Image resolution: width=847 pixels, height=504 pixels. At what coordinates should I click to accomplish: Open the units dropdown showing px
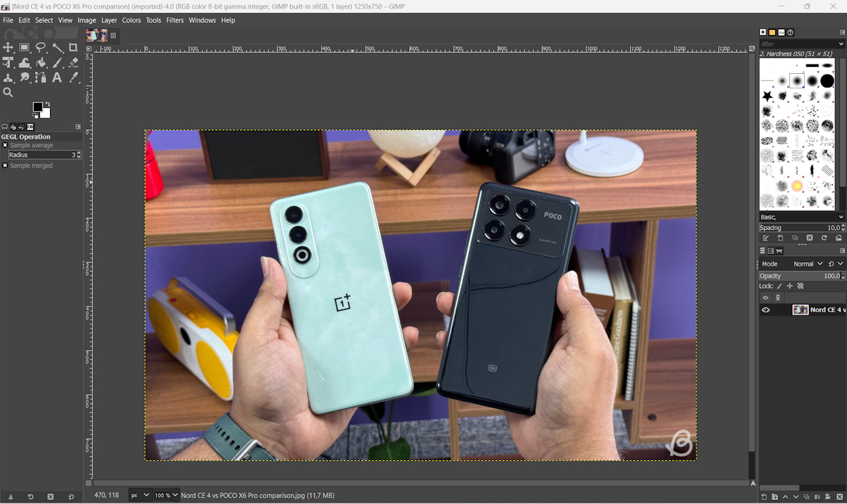point(139,495)
